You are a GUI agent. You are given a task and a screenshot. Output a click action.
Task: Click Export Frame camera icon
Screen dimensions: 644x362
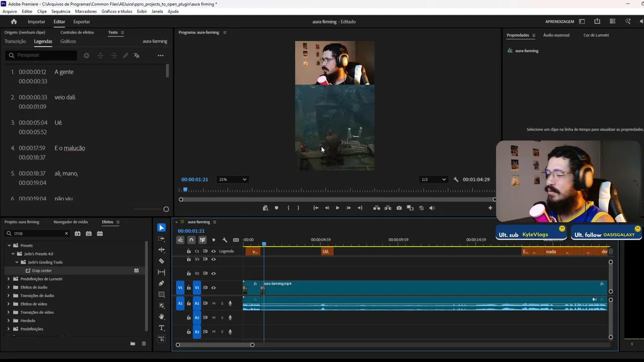click(x=399, y=208)
